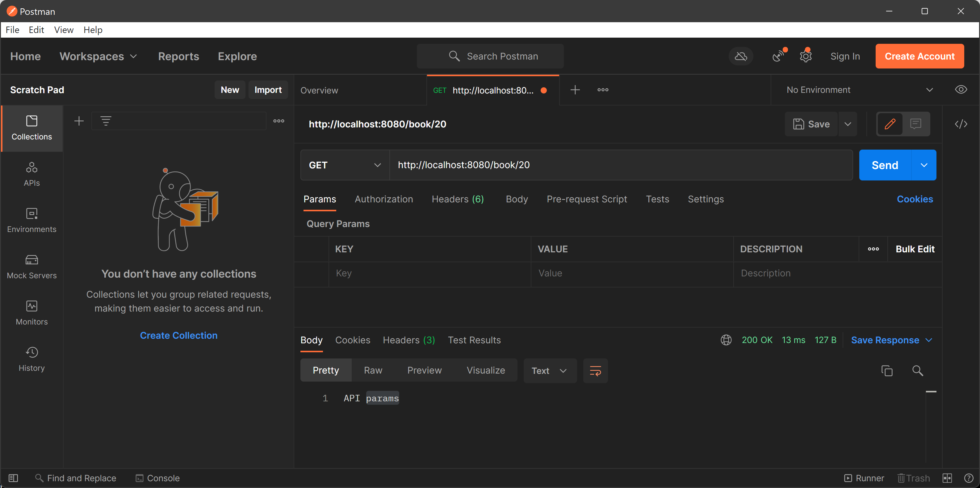Click the Cookies link

(915, 199)
